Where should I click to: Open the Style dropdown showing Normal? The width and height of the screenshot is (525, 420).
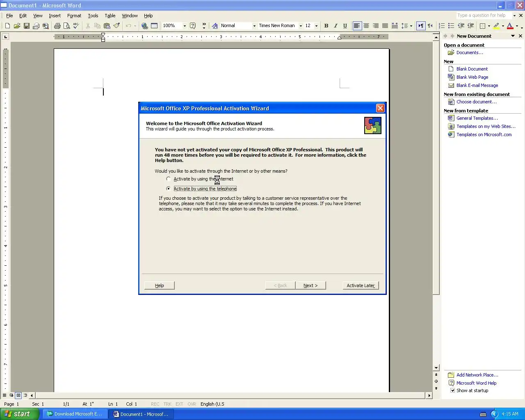point(254,26)
